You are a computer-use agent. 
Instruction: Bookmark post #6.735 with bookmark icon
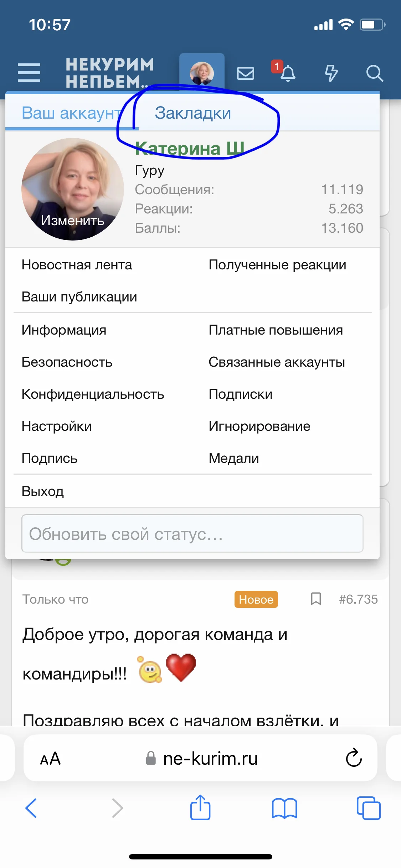click(x=316, y=599)
